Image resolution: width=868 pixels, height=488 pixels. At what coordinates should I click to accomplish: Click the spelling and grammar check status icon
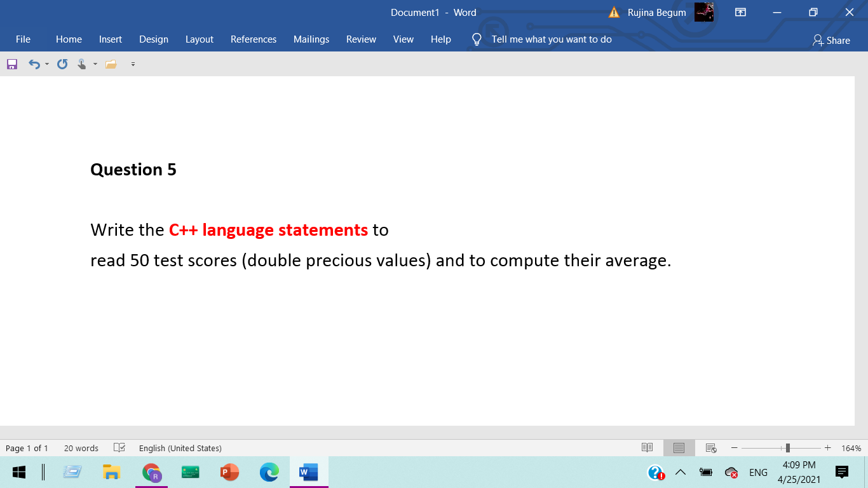(119, 448)
